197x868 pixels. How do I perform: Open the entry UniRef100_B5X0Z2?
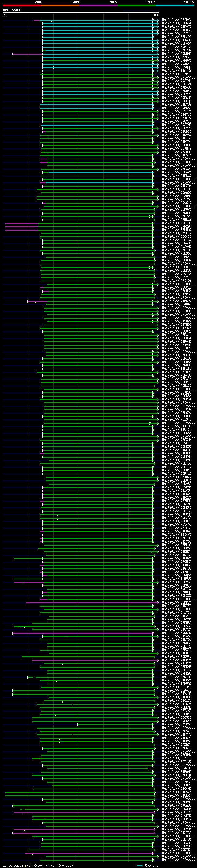point(176,477)
